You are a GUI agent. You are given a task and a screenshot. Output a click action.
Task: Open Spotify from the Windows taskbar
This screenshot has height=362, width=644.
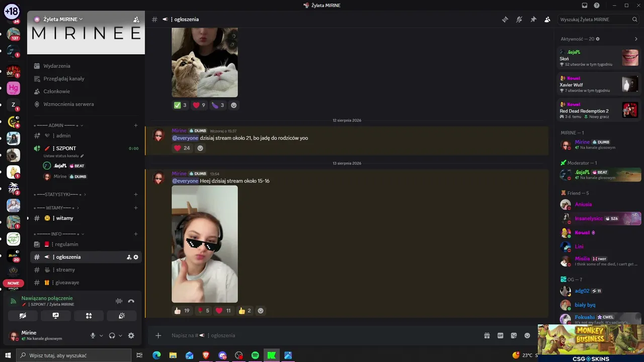click(x=255, y=355)
